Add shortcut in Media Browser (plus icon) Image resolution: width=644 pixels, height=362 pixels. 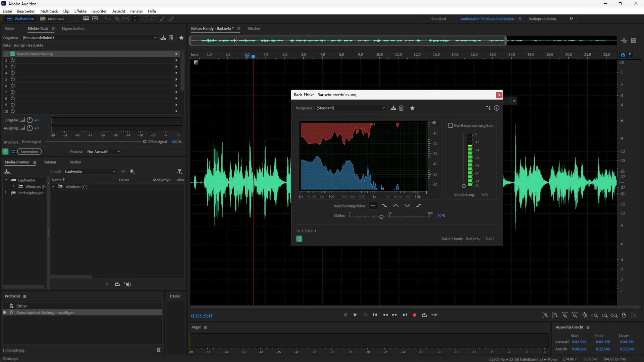point(132,171)
